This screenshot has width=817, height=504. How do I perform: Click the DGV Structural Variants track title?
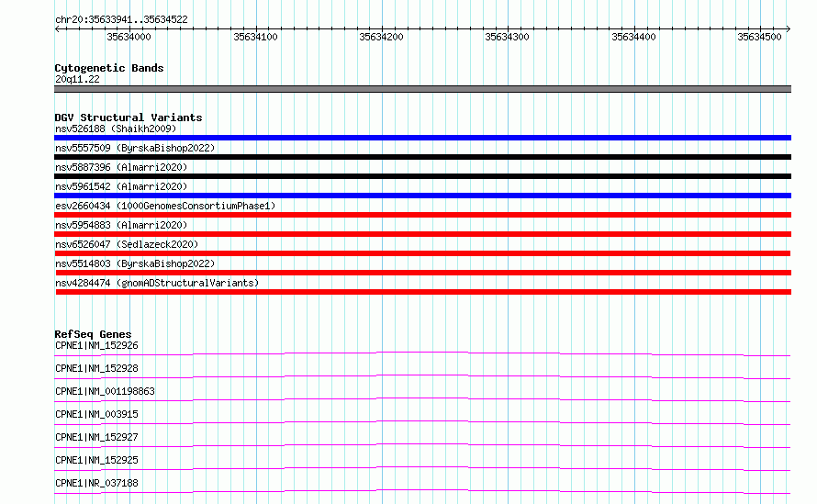pyautogui.click(x=129, y=118)
